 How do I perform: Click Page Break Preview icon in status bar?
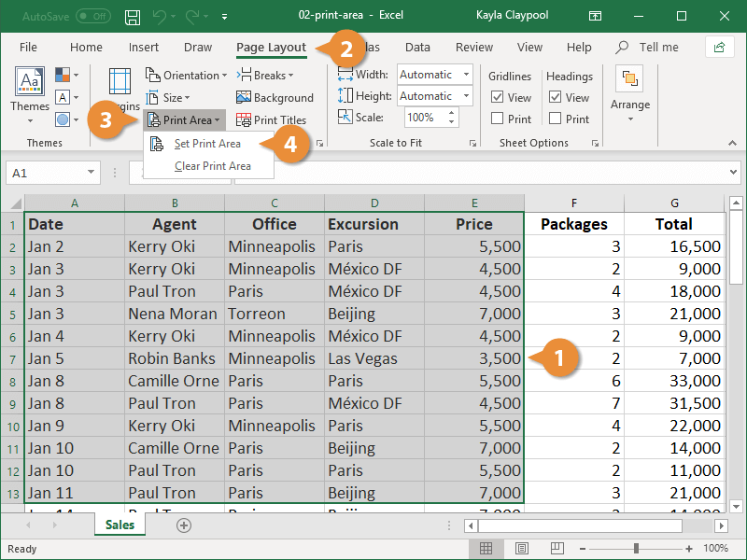click(557, 549)
